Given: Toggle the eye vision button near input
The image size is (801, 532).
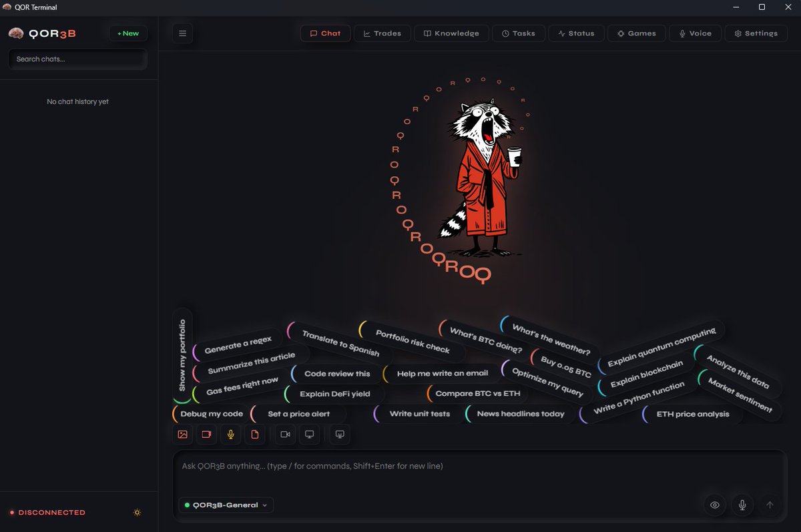Looking at the screenshot, I should click(x=715, y=505).
